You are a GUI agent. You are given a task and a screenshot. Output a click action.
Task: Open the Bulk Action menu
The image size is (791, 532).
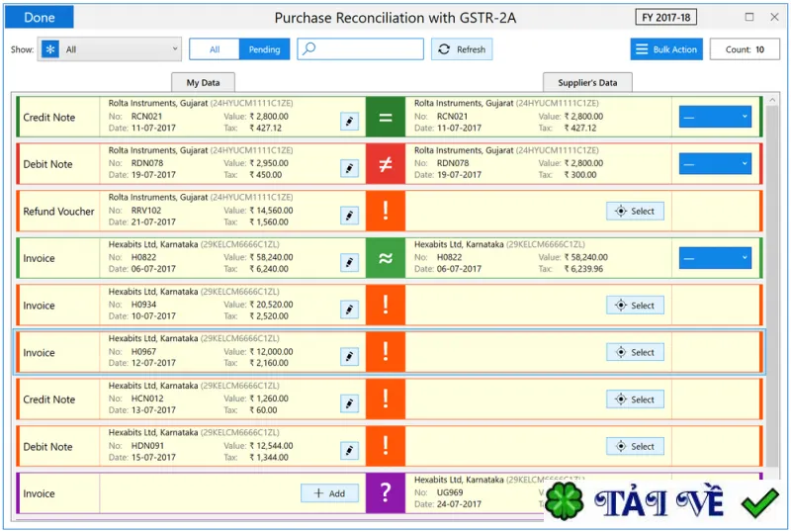665,49
